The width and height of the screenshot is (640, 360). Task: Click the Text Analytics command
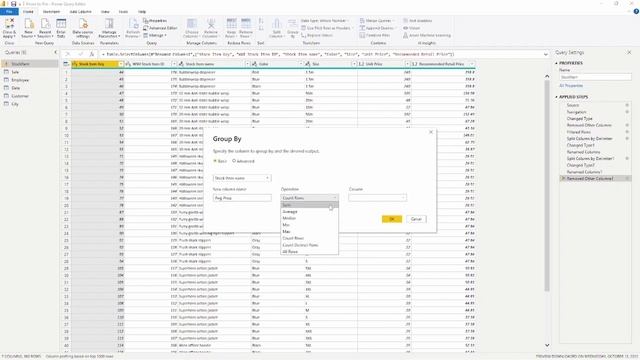418,20
